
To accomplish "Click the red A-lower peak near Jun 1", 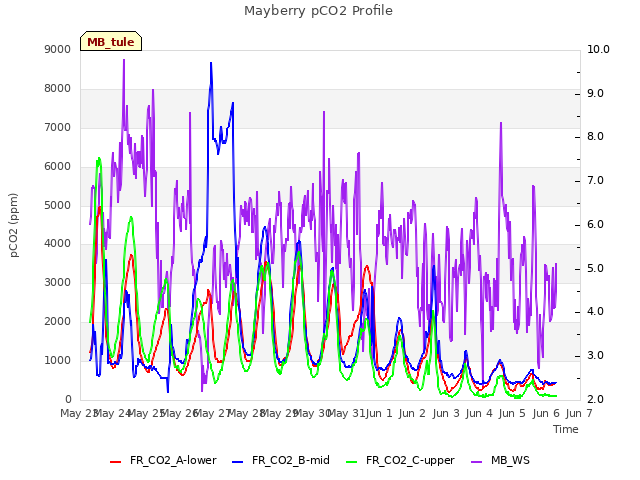I will (367, 267).
